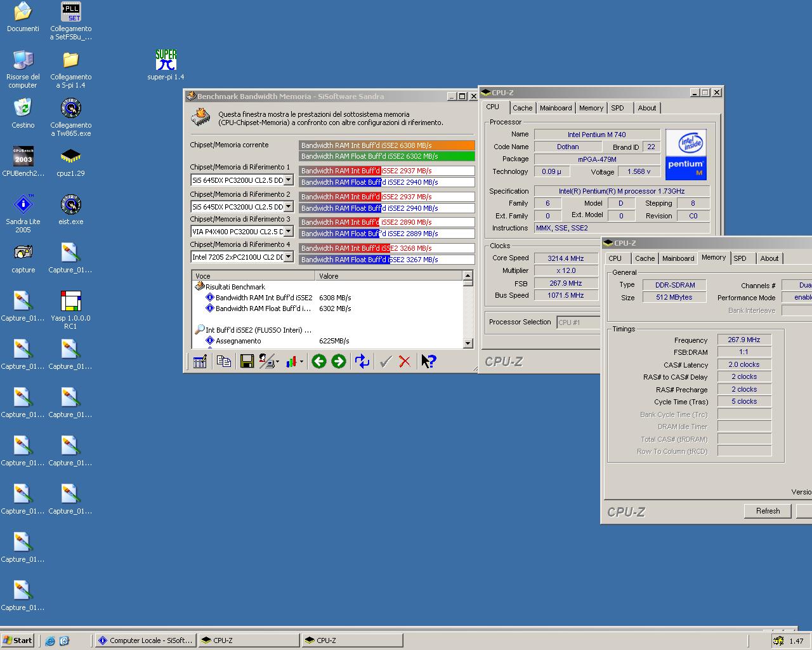The height and width of the screenshot is (650, 812).
Task: Click the user/computer connection icon in toolbar
Action: click(267, 361)
